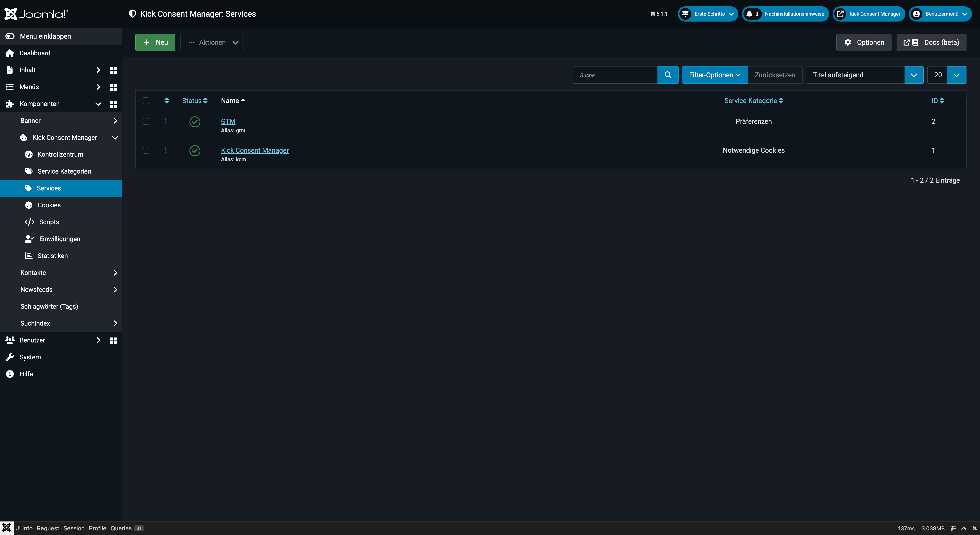
Task: Click the Cookies cookie icon in sidebar
Action: click(x=29, y=205)
